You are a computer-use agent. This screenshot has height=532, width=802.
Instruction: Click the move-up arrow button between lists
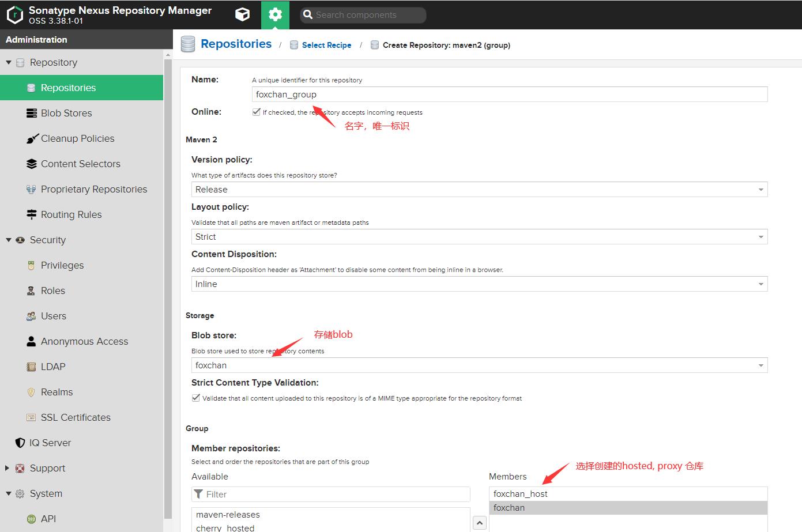pos(479,523)
